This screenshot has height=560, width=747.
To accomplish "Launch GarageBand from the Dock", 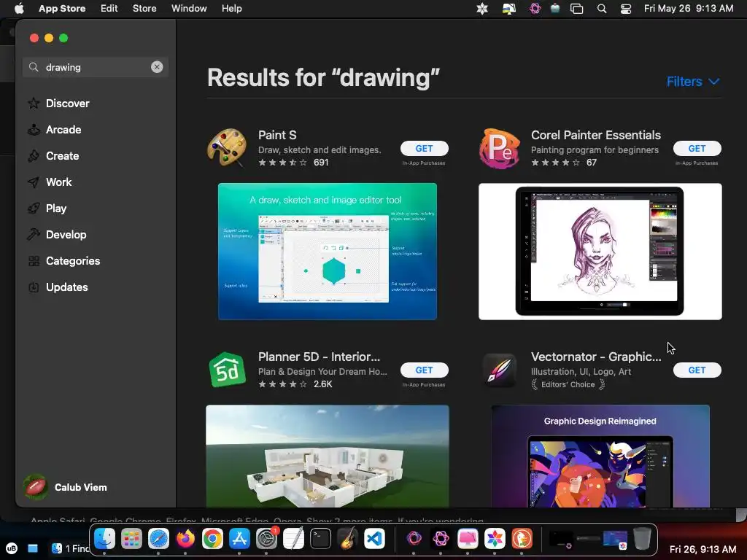I will pyautogui.click(x=347, y=539).
